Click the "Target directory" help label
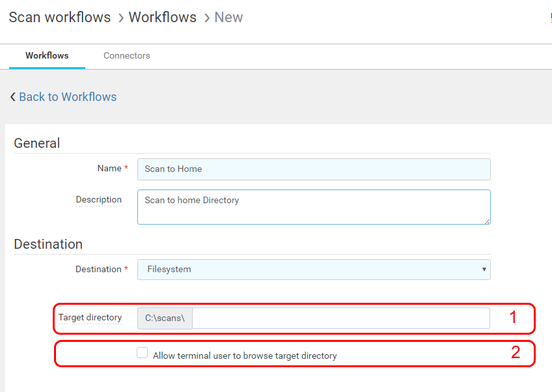Image resolution: width=552 pixels, height=392 pixels. [90, 318]
